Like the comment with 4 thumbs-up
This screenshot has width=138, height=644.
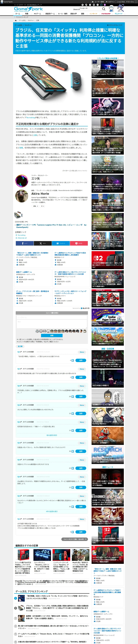tap(73, 360)
